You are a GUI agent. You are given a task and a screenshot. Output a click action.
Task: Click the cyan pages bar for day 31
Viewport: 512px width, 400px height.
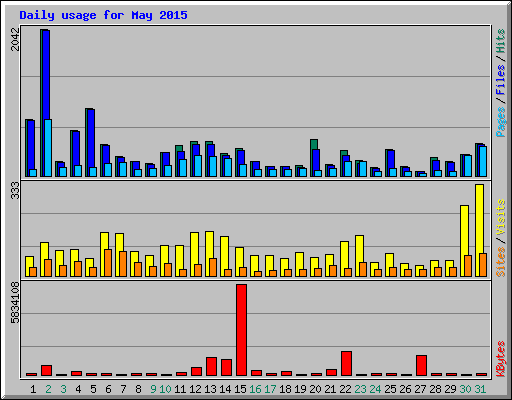click(483, 161)
